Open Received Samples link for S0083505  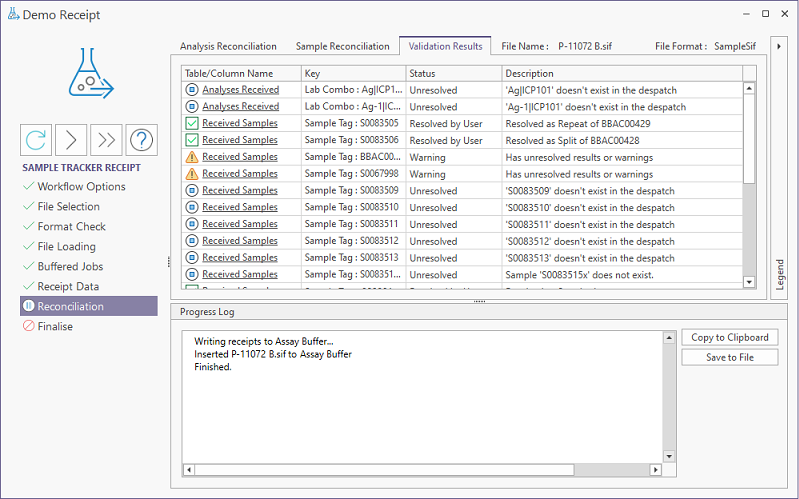point(240,123)
